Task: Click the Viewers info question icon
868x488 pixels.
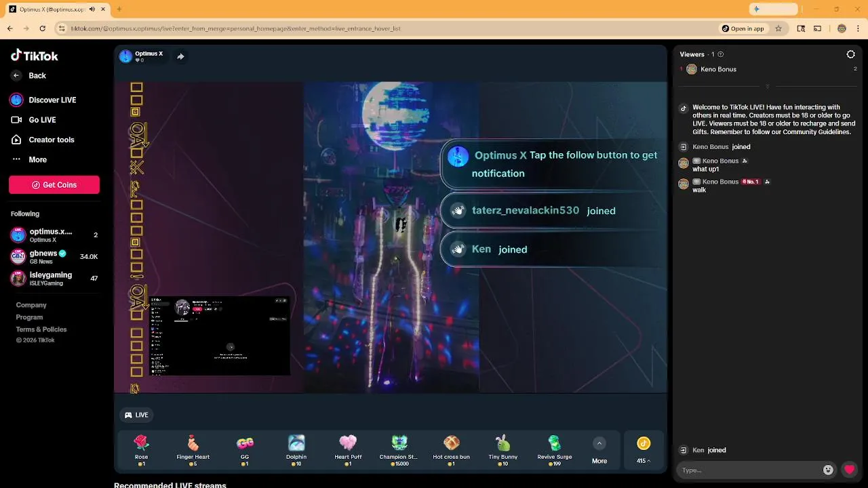Action: tap(720, 54)
